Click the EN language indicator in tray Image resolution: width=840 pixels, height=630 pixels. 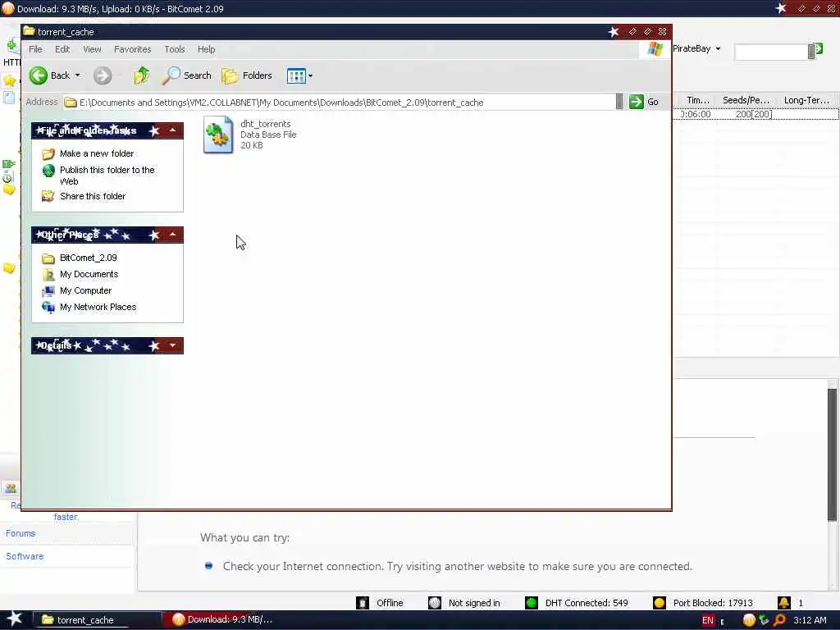(x=708, y=620)
